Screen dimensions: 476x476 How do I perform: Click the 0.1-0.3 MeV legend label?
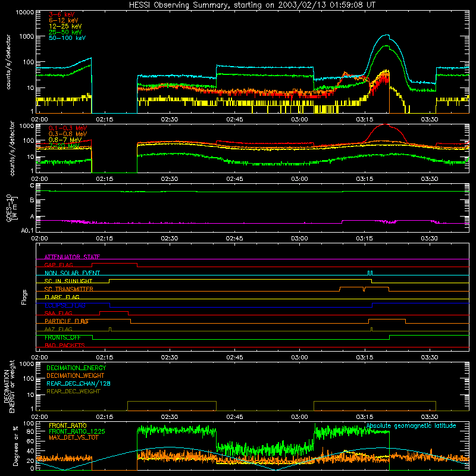coord(68,128)
